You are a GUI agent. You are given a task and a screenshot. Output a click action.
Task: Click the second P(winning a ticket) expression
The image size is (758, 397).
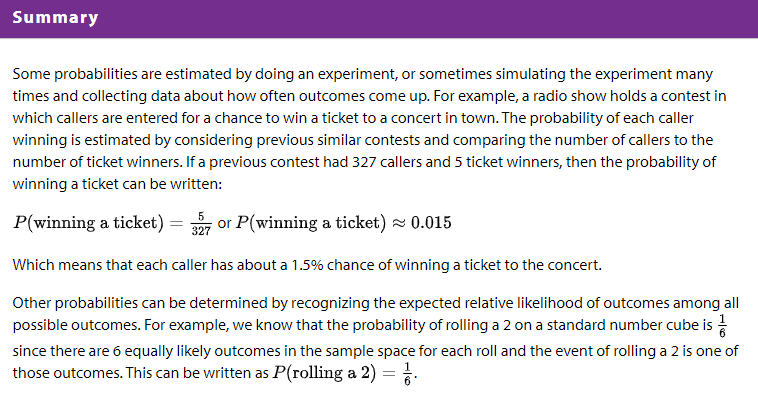point(311,223)
